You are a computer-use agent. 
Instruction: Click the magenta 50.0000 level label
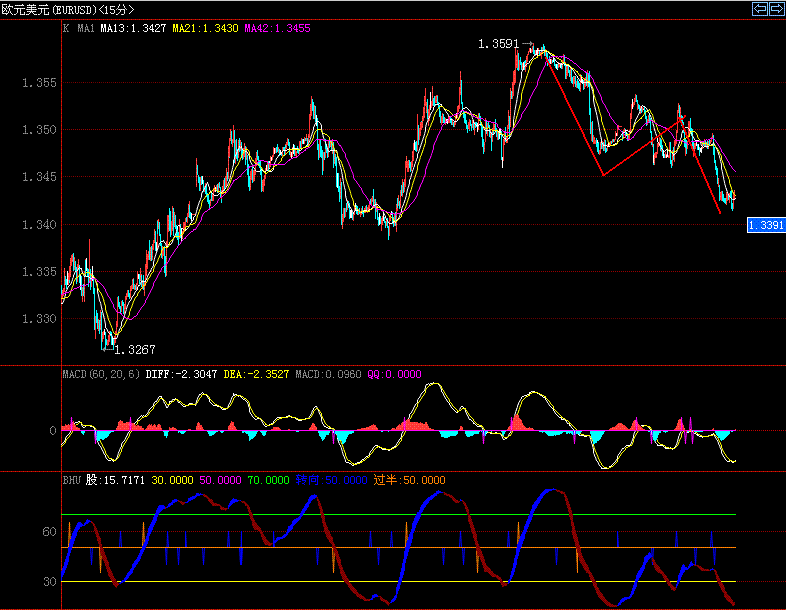221,480
